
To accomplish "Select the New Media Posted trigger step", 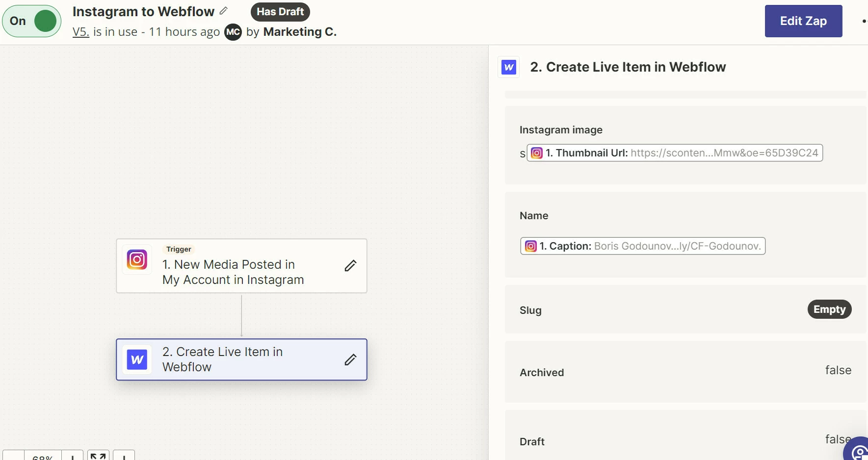I will [x=241, y=266].
